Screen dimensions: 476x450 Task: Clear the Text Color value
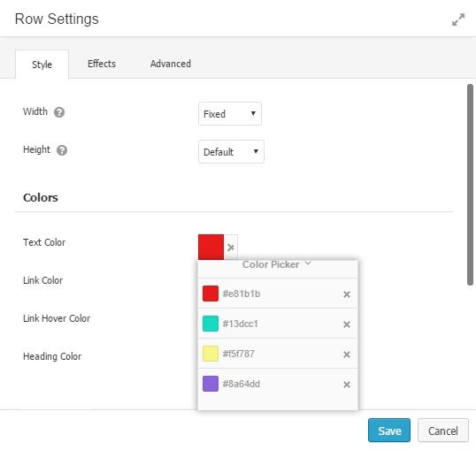(x=231, y=248)
